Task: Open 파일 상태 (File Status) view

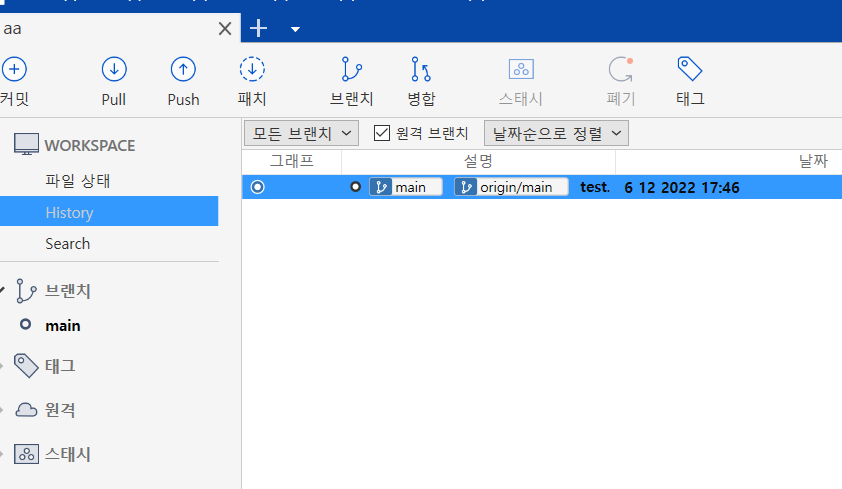Action: tap(78, 181)
